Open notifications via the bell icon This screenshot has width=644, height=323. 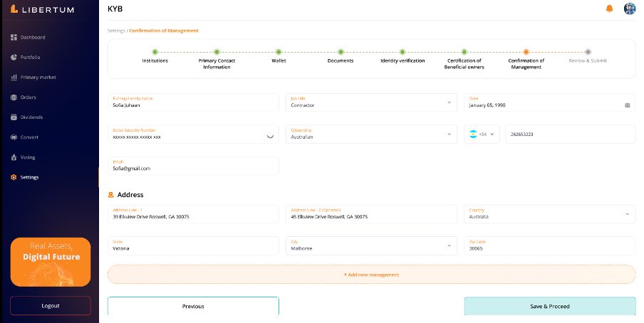pos(609,9)
